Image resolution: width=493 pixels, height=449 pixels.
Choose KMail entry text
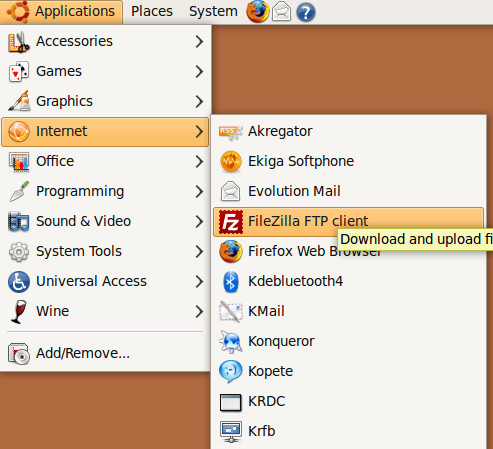click(266, 311)
